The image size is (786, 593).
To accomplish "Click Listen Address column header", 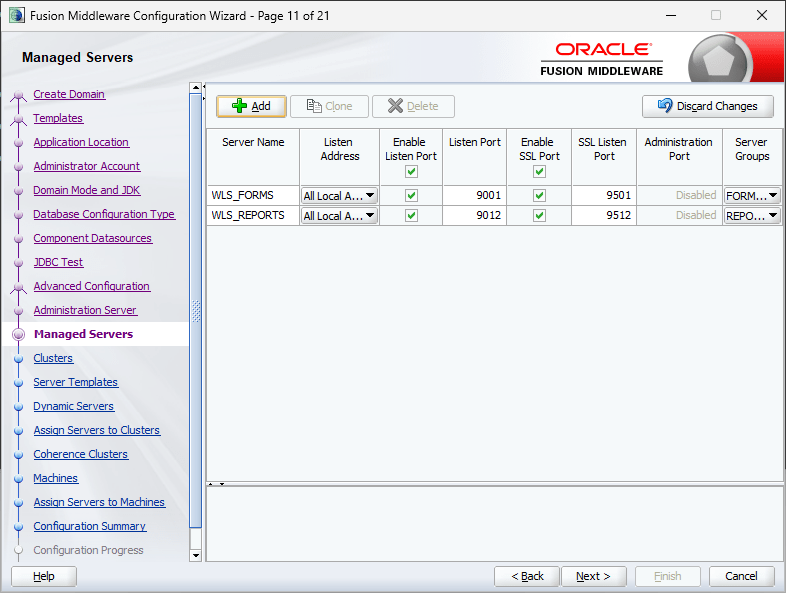I will (339, 157).
